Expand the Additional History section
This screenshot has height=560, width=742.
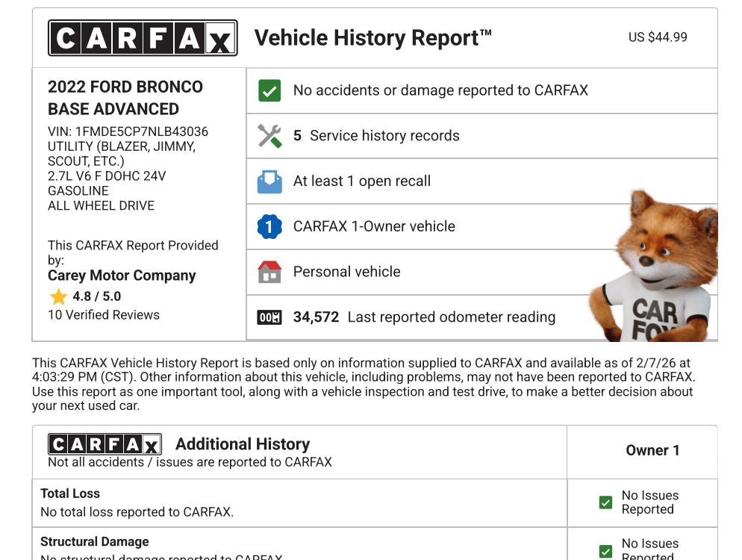click(x=242, y=444)
